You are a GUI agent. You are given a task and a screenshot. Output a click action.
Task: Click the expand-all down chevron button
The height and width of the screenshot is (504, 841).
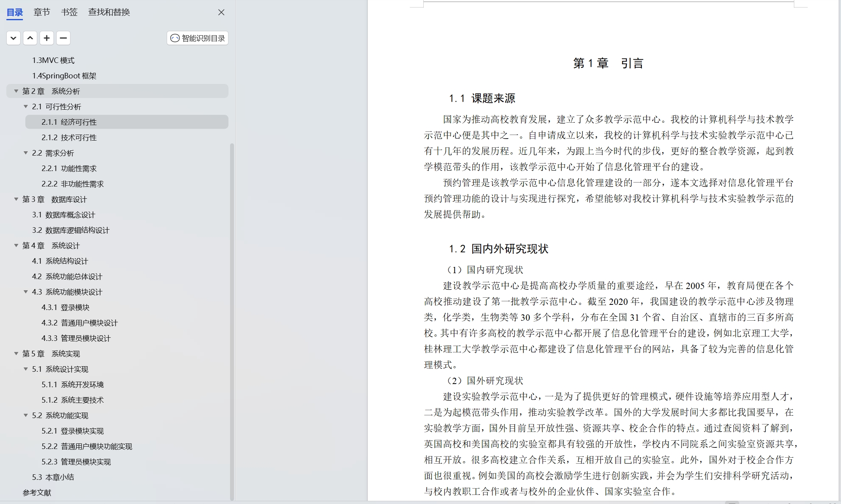(x=13, y=38)
